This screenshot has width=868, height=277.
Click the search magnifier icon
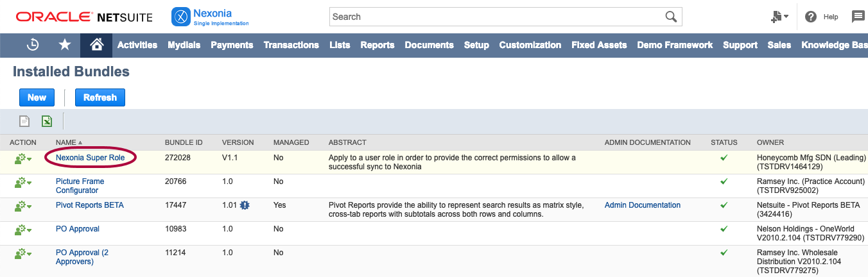[671, 17]
